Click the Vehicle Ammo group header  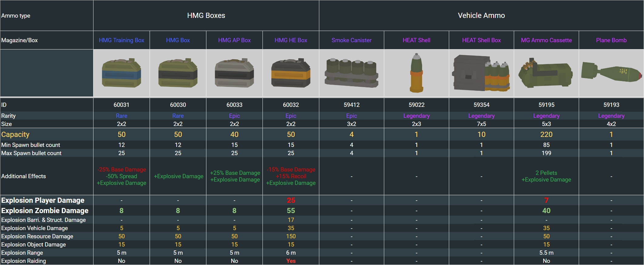(x=481, y=15)
